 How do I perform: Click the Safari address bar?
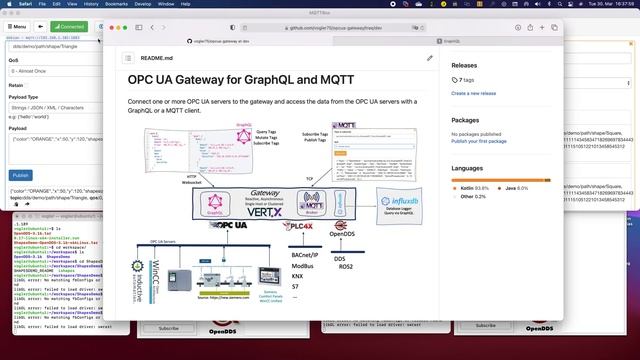(333, 28)
